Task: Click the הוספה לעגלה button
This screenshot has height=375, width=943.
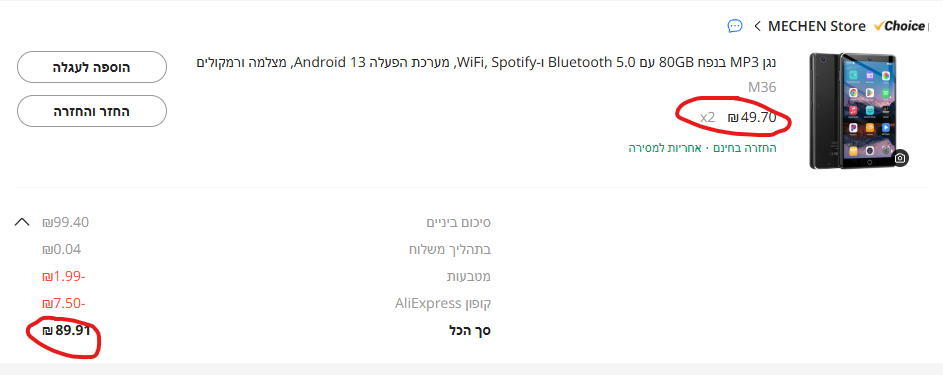Action: pyautogui.click(x=92, y=67)
